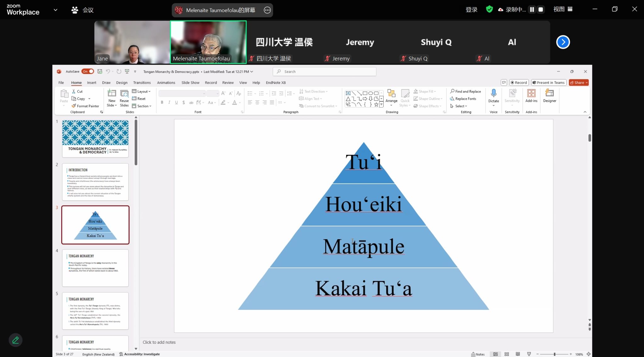The width and height of the screenshot is (644, 357).
Task: Click the Add-ins icon
Action: pyautogui.click(x=531, y=93)
